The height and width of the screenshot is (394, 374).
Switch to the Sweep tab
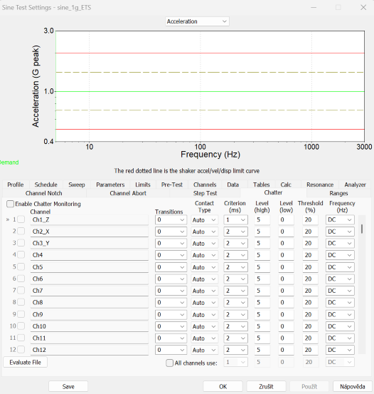pyautogui.click(x=77, y=185)
